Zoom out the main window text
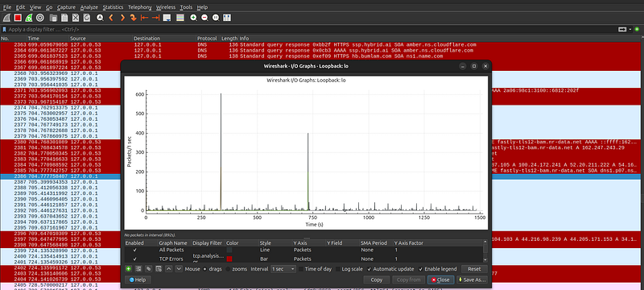The width and height of the screenshot is (644, 290). pos(204,18)
